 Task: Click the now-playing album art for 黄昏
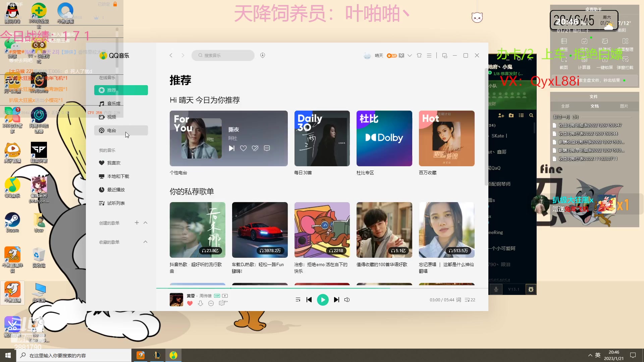click(176, 300)
